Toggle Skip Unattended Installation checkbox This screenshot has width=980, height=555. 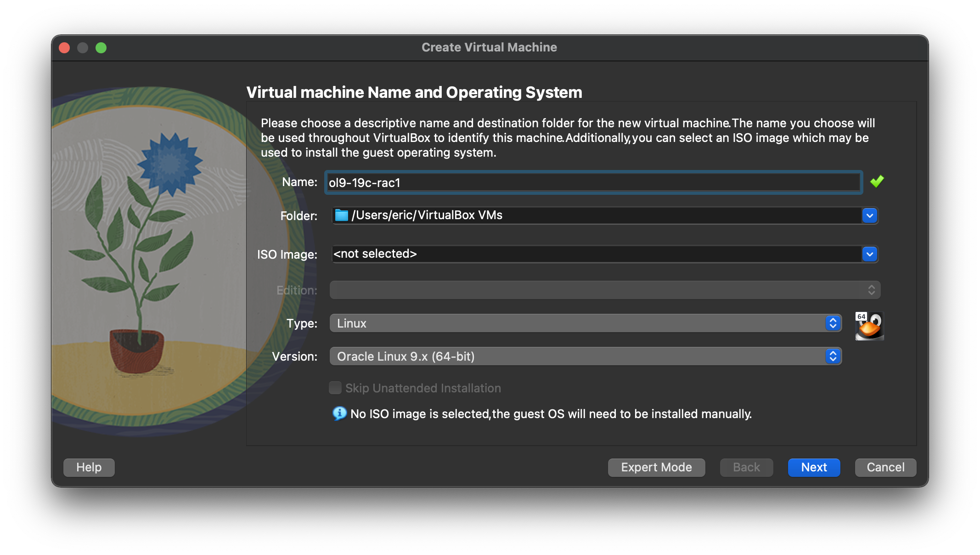coord(335,388)
